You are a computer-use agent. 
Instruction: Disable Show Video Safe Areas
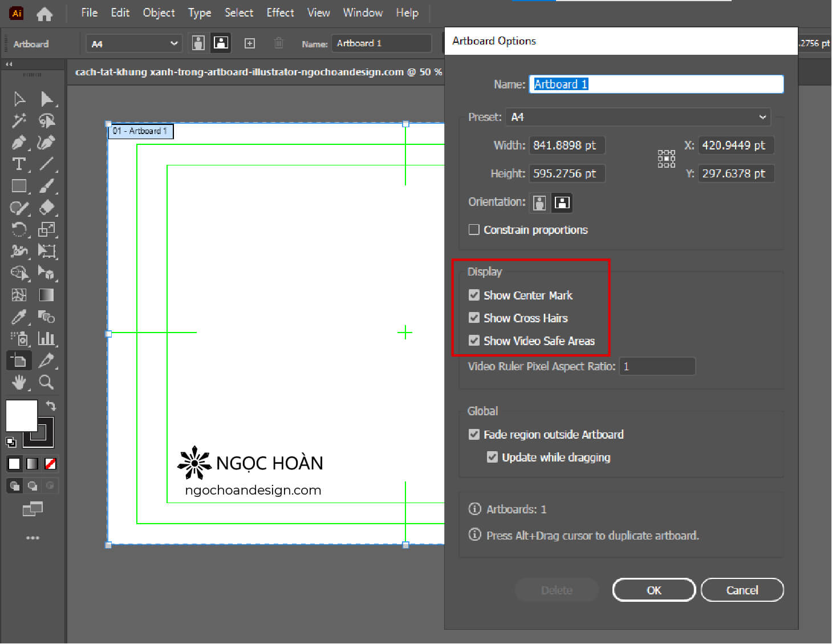(x=474, y=341)
